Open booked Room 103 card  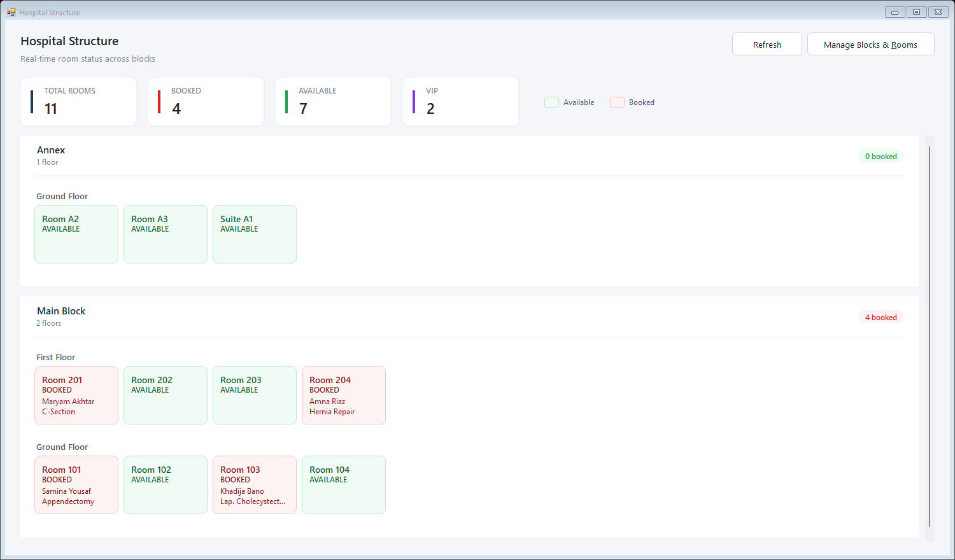click(255, 485)
